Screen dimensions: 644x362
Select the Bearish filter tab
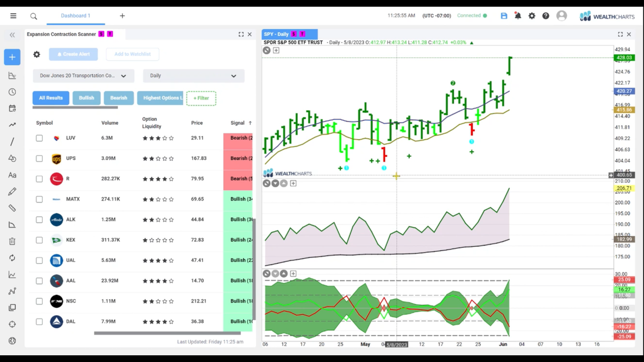click(119, 98)
